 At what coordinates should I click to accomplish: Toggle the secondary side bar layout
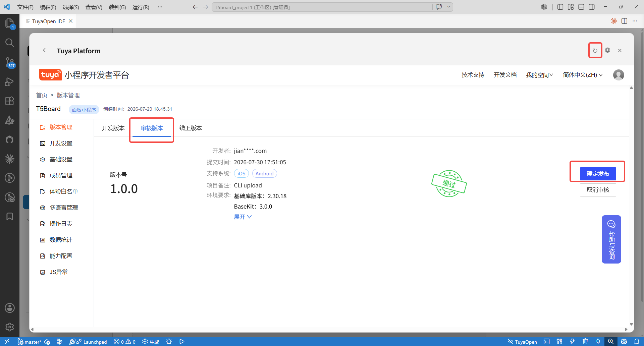(x=592, y=7)
